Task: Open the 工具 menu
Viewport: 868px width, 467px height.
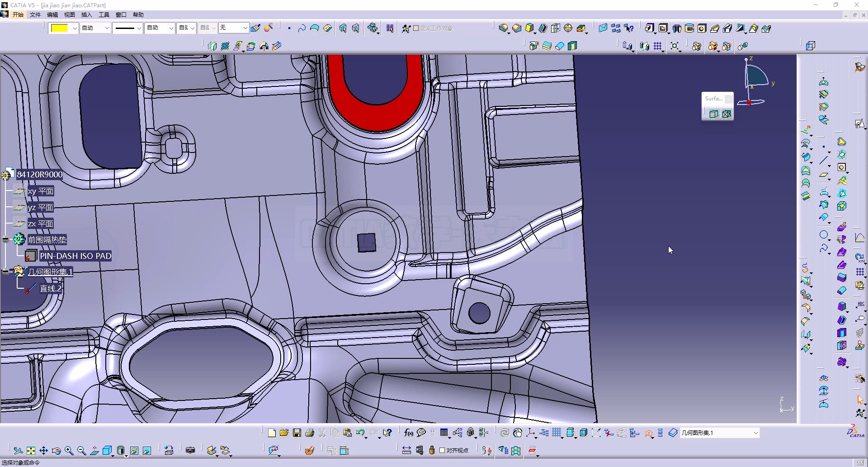Action: (104, 15)
